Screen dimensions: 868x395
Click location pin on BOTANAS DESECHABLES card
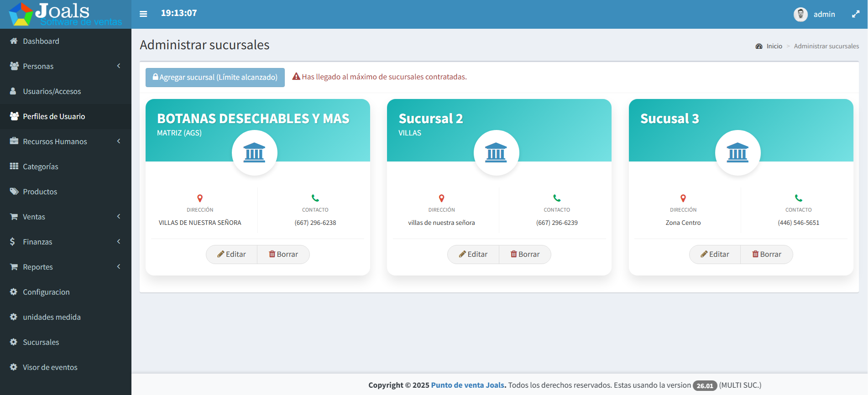(x=200, y=198)
